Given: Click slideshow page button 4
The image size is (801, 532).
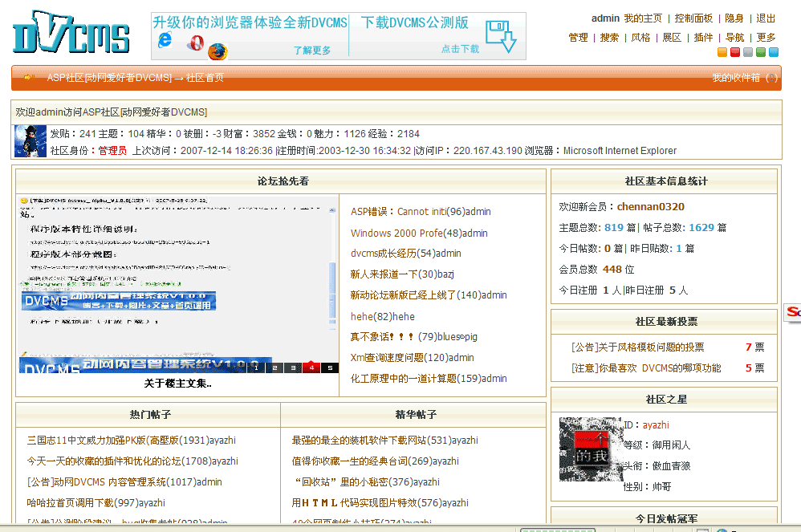Looking at the screenshot, I should click(x=311, y=367).
